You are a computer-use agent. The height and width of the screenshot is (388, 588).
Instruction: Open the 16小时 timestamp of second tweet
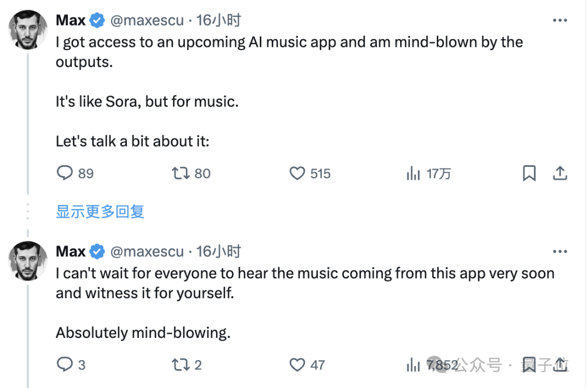219,251
